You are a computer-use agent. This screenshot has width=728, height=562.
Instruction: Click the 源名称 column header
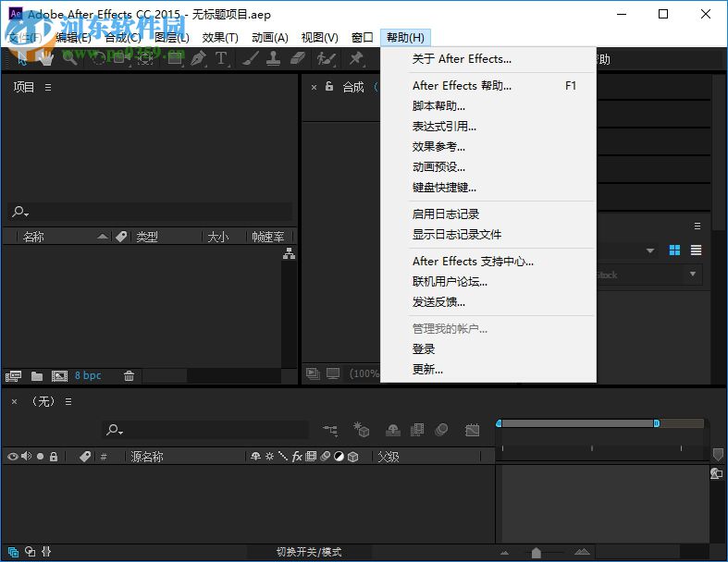[x=147, y=457]
